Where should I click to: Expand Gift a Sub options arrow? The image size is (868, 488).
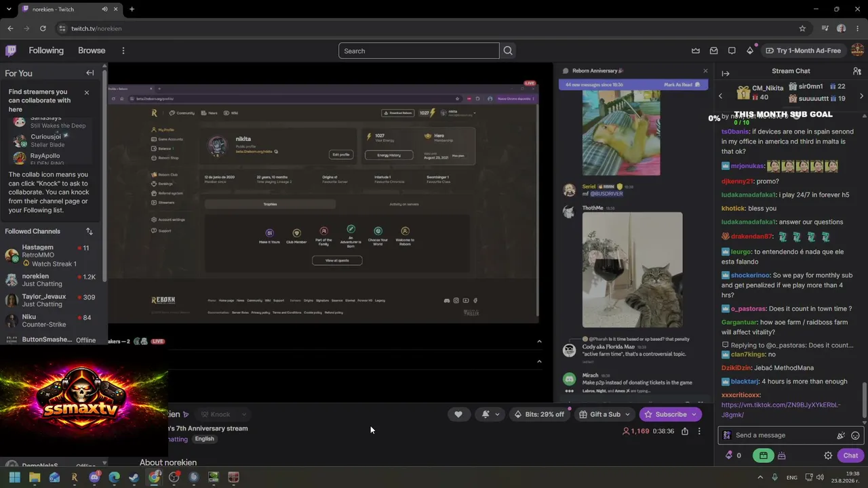[x=627, y=414]
